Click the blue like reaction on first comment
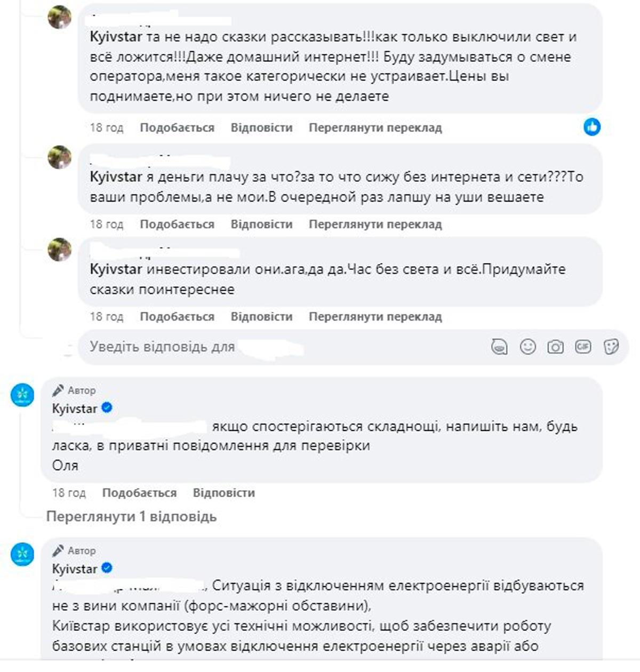 click(592, 127)
